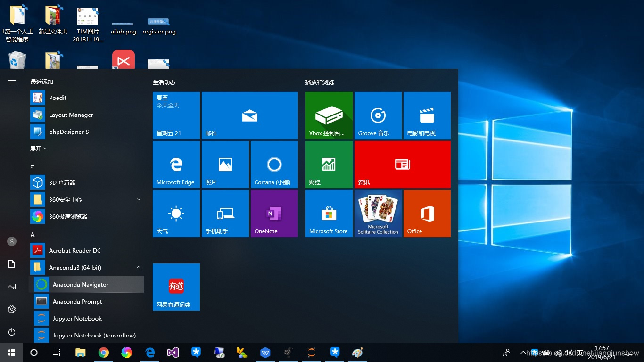
Task: Expand the 360安全中心 folder
Action: click(86, 199)
